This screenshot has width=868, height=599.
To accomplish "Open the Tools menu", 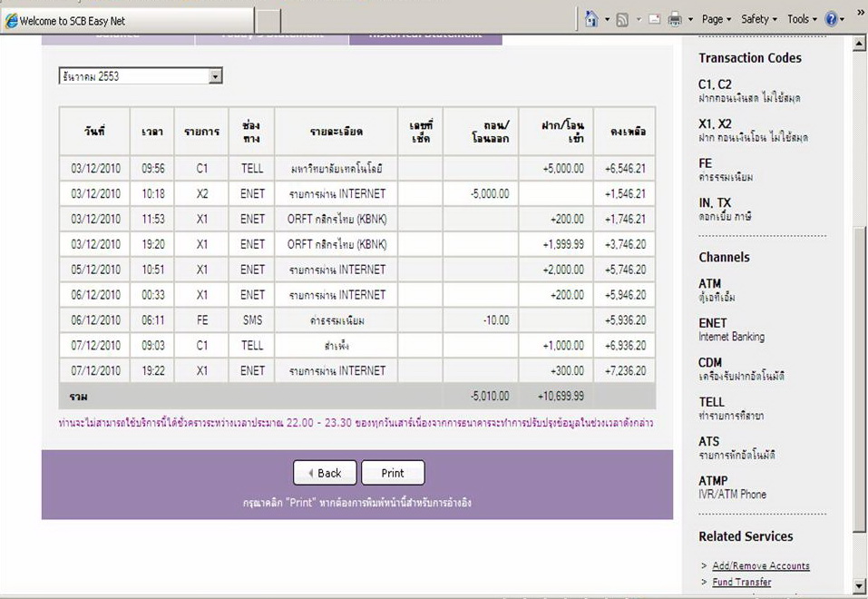I will [802, 19].
